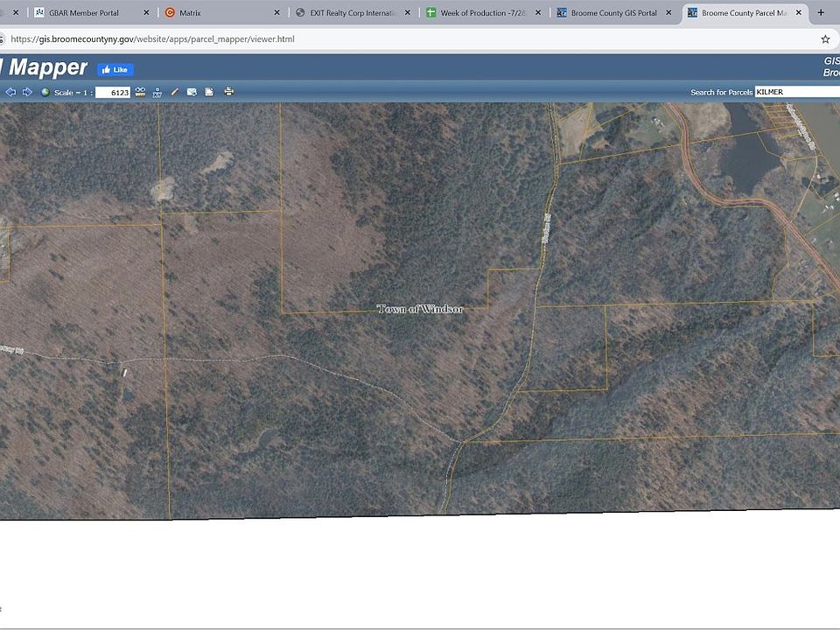Click the binoculars find icon in toolbar
The width and height of the screenshot is (840, 630).
click(x=140, y=92)
